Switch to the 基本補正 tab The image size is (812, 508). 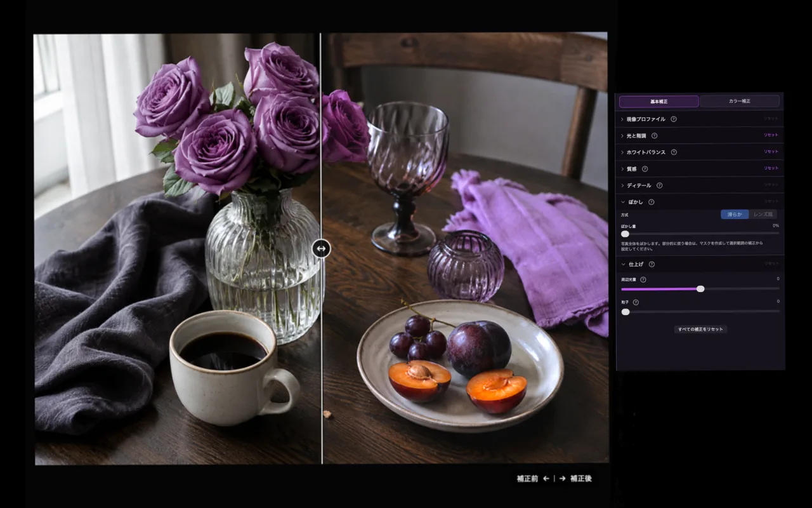pyautogui.click(x=659, y=102)
